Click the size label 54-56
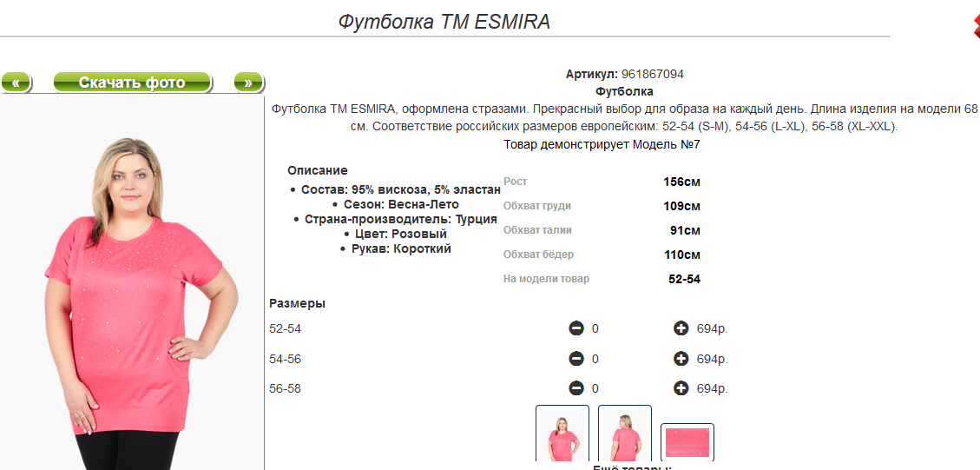The width and height of the screenshot is (980, 470). (285, 359)
